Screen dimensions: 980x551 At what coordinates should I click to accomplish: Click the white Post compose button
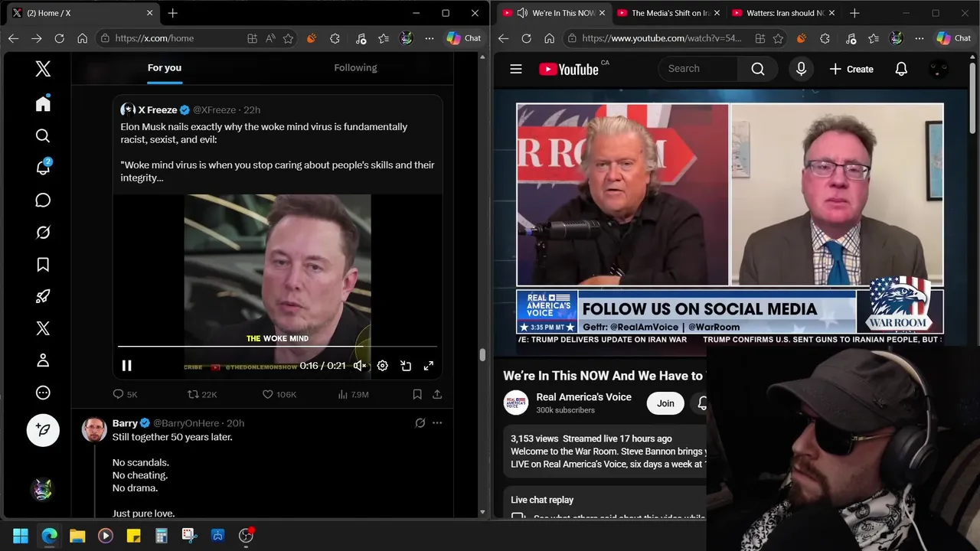pyautogui.click(x=43, y=430)
